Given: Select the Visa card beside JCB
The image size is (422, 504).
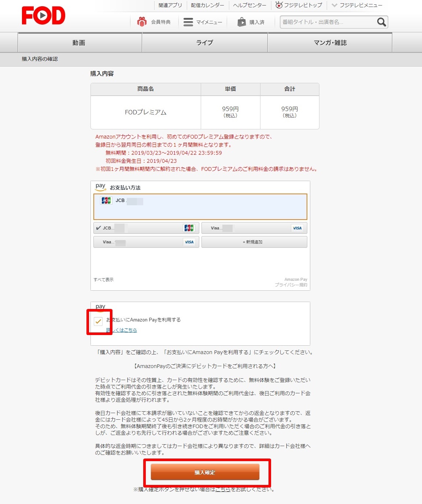Looking at the screenshot, I should pos(254,228).
